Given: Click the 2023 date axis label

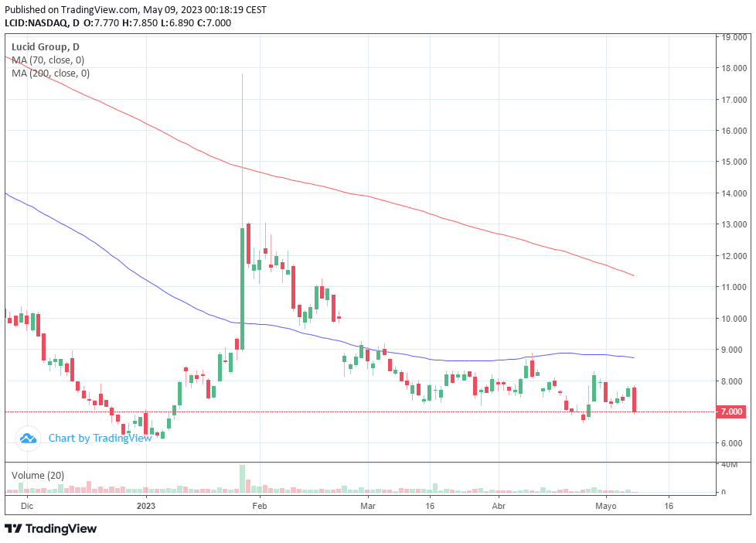Looking at the screenshot, I should 146,506.
